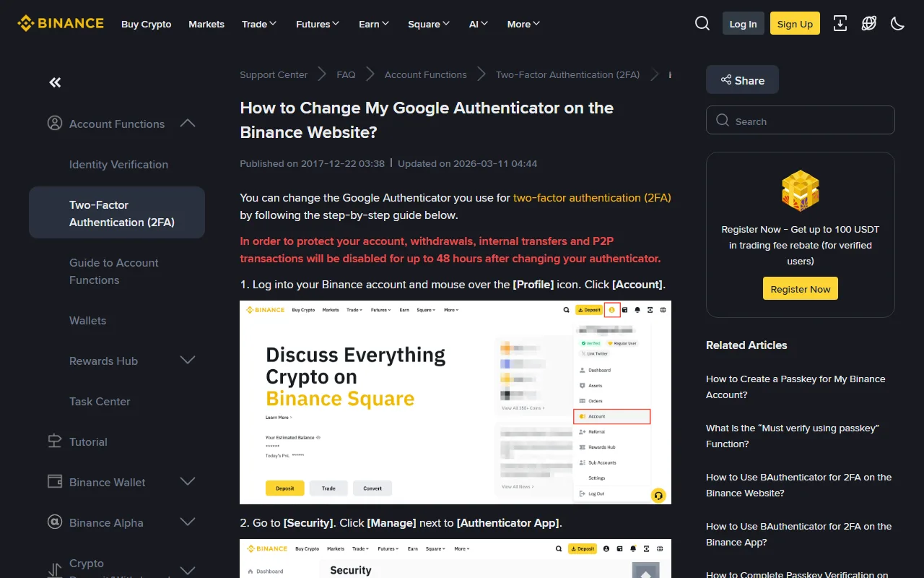Open Task Center sidebar item
This screenshot has width=924, height=578.
tap(100, 401)
